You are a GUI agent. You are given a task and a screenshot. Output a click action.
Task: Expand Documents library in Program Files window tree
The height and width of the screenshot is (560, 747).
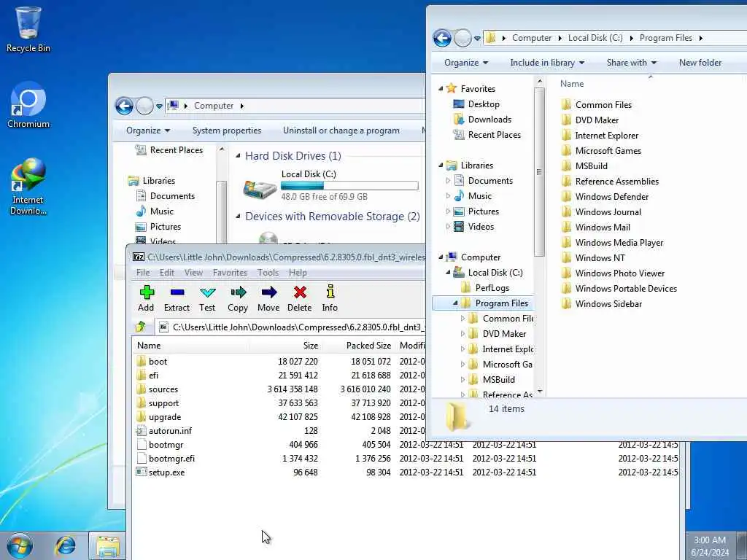(x=448, y=181)
